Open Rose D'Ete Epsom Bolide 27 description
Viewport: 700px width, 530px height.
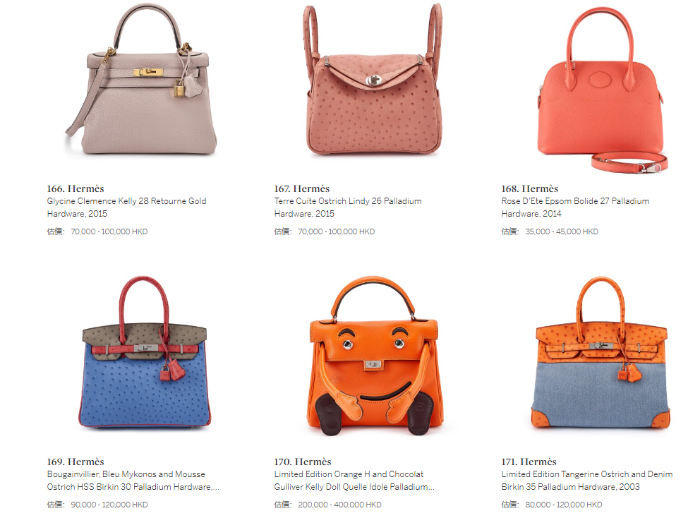point(575,207)
